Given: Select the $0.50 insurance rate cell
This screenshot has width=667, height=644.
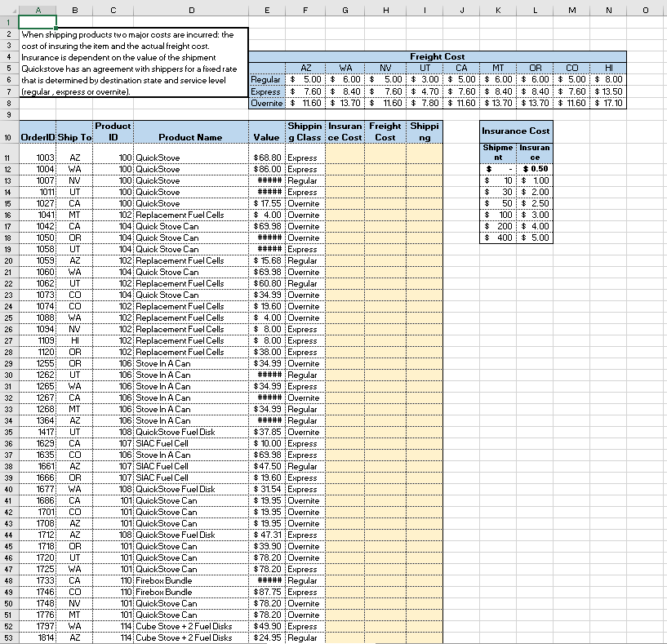Looking at the screenshot, I should pyautogui.click(x=535, y=169).
